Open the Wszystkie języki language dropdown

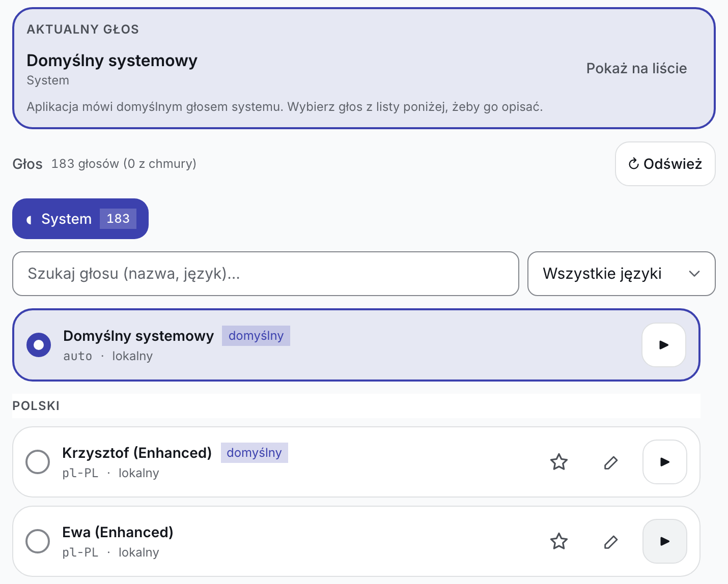[x=622, y=274]
